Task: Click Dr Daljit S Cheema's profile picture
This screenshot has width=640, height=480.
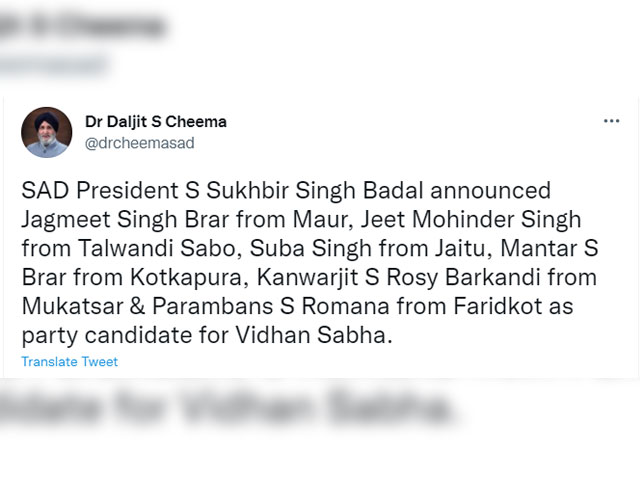Action: pos(46,132)
